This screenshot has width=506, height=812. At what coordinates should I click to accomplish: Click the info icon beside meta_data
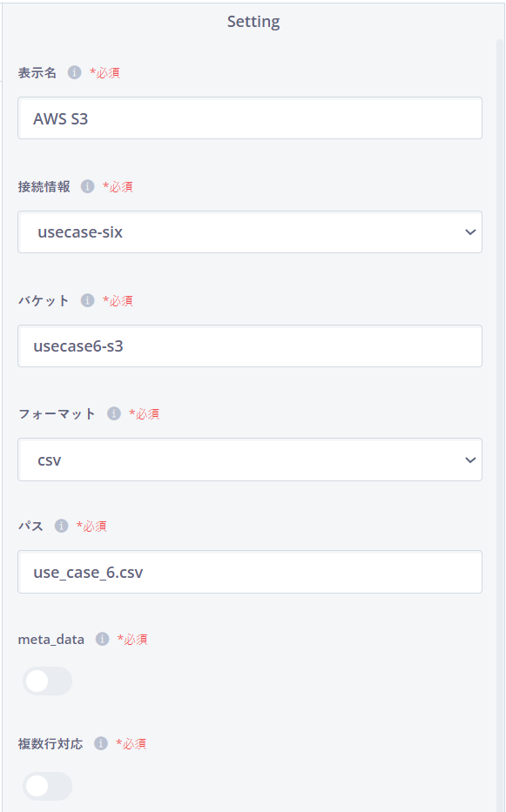point(102,639)
